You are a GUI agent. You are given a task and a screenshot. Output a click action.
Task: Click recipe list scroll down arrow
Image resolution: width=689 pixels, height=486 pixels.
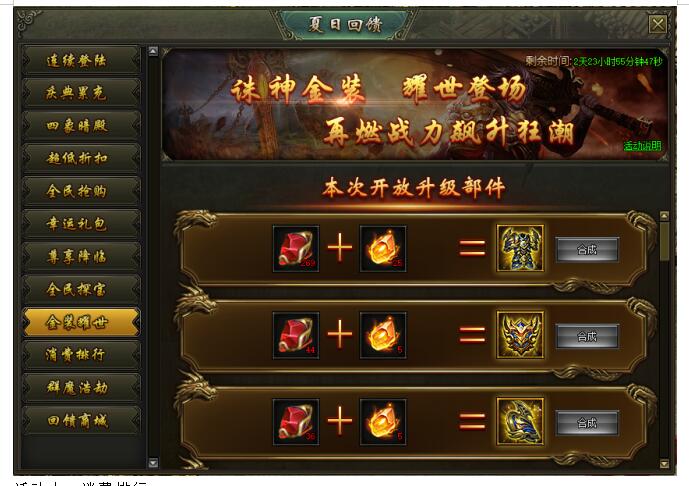(x=664, y=463)
